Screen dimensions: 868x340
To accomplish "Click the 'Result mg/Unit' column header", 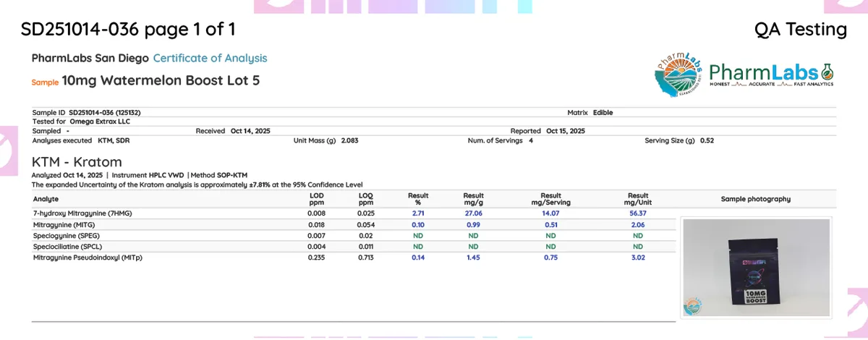I will tap(638, 199).
